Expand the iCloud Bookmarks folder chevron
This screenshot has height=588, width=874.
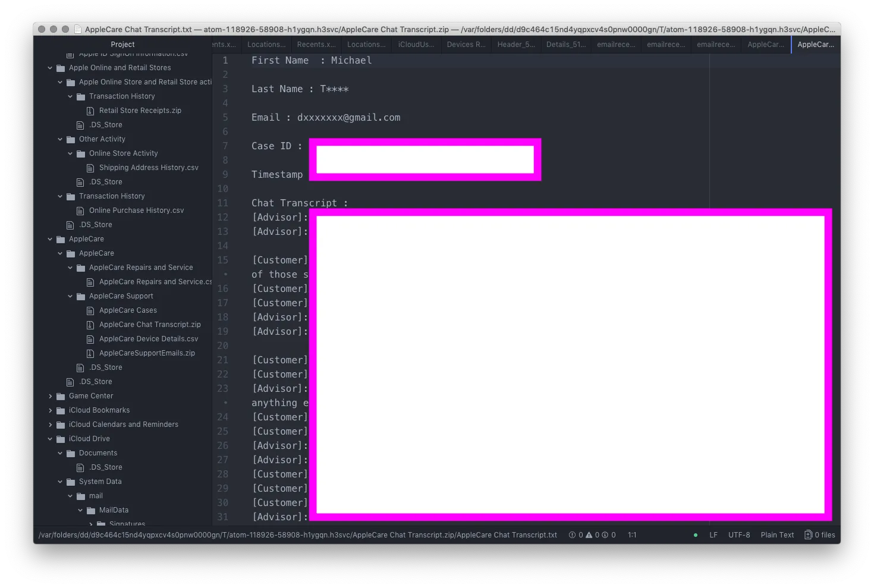point(50,410)
